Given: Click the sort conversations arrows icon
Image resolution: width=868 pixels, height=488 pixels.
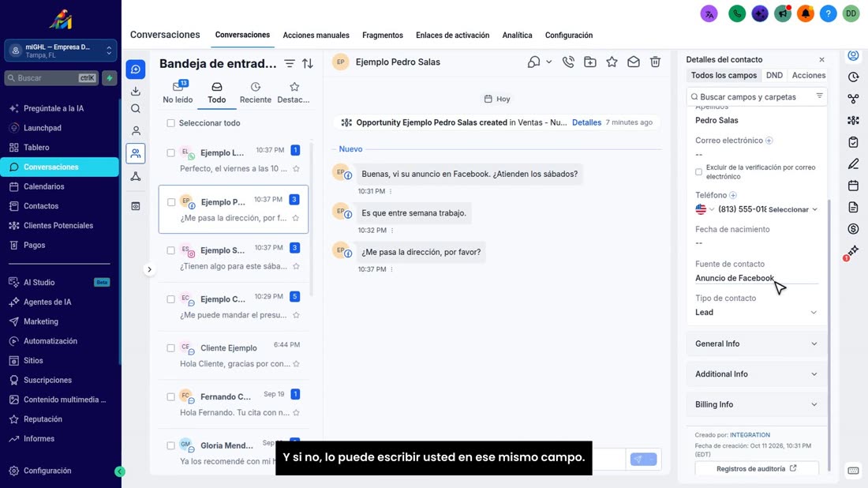Looking at the screenshot, I should click(308, 64).
